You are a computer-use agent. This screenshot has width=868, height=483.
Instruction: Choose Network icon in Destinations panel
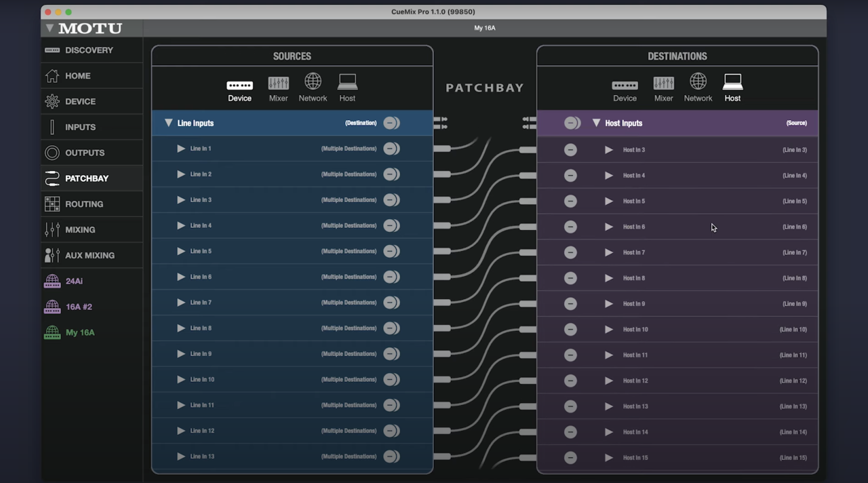698,88
